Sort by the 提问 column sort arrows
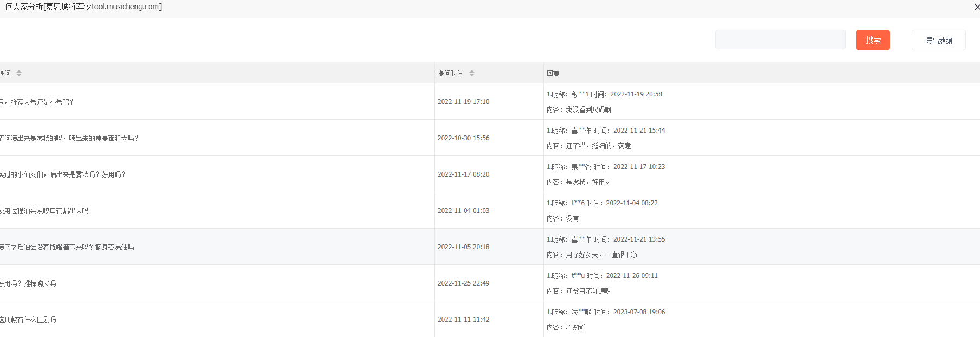This screenshot has width=980, height=337. tap(19, 73)
